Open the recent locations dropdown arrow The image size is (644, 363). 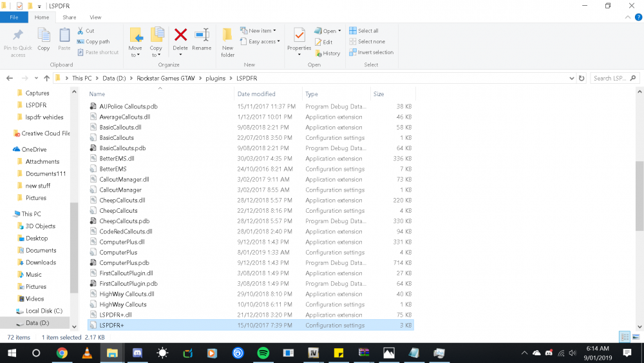(x=36, y=78)
